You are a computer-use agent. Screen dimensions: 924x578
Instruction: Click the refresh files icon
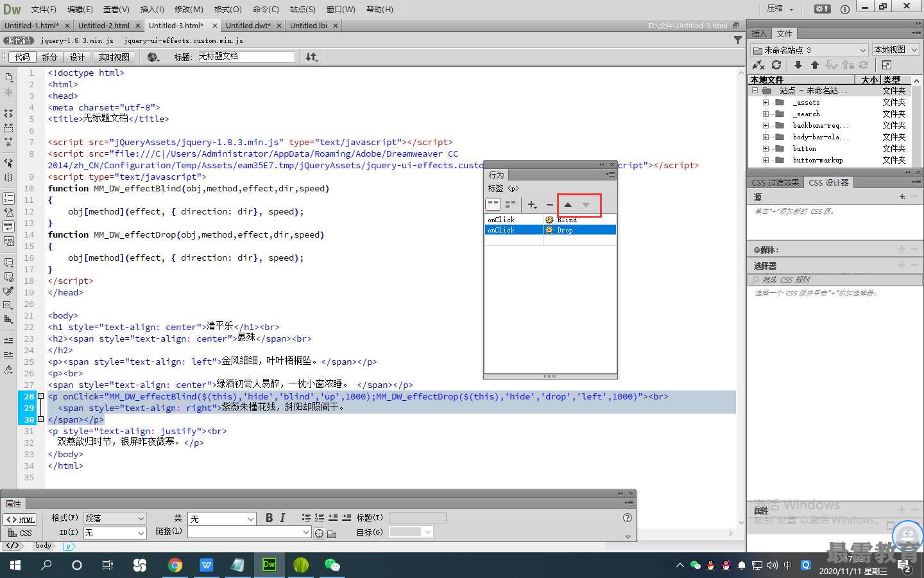tap(776, 65)
